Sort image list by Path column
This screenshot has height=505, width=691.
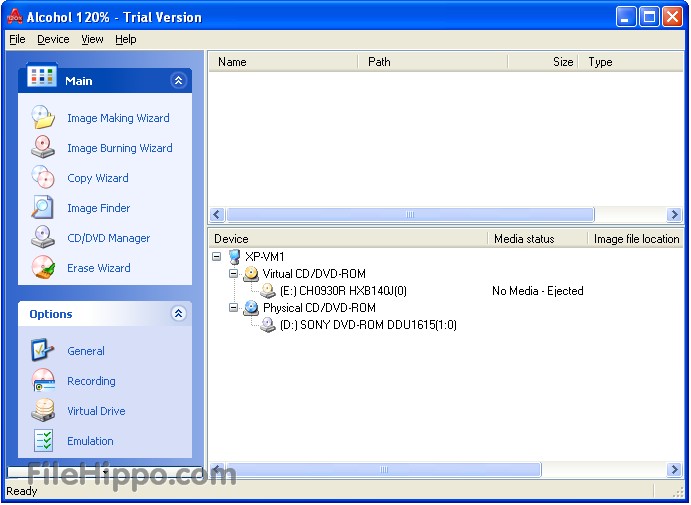point(432,62)
